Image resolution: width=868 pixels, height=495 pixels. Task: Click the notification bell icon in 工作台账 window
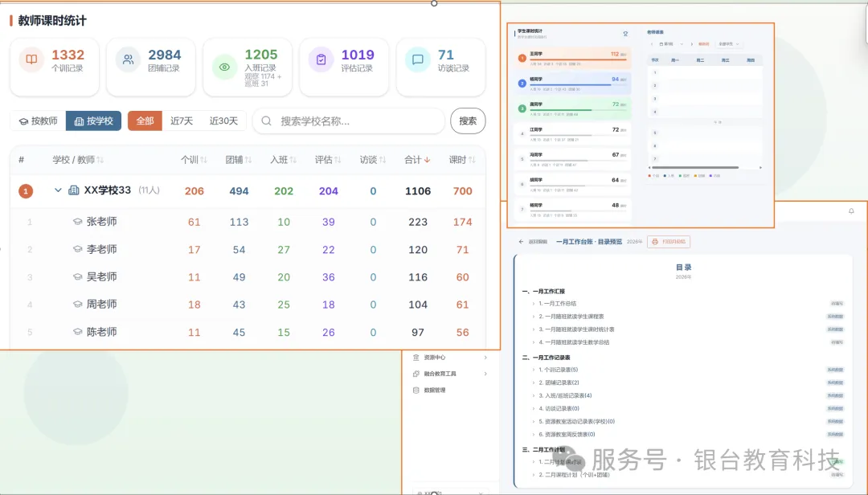(851, 211)
